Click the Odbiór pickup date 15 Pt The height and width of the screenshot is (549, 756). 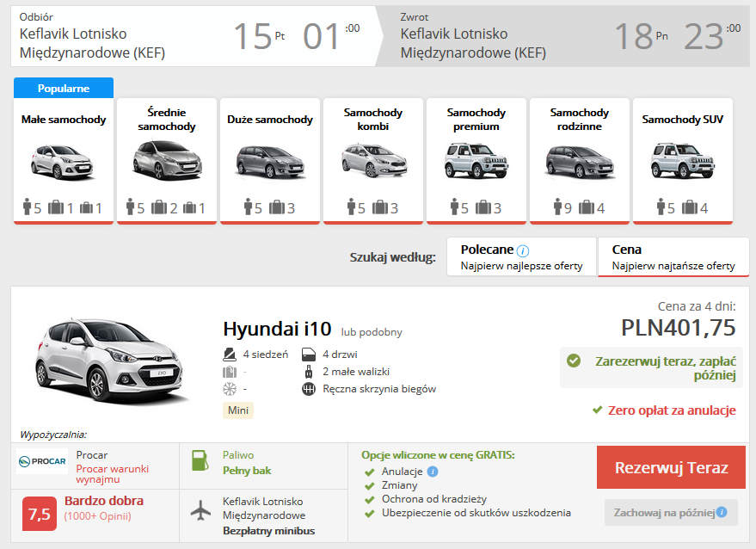point(259,37)
